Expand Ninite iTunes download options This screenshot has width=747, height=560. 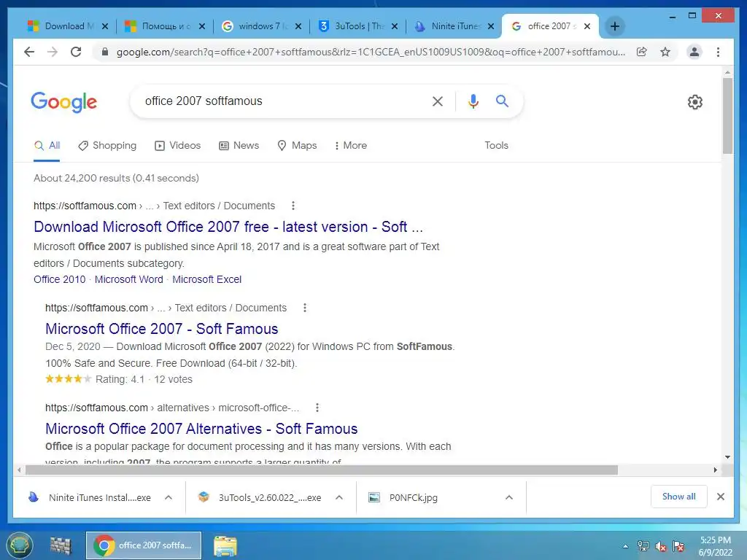point(169,497)
